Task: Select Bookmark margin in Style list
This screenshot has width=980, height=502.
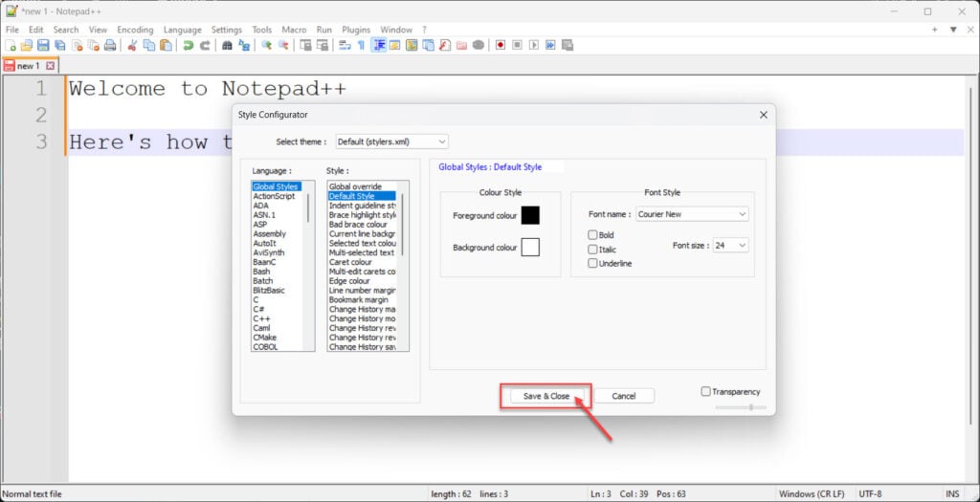Action: tap(359, 299)
